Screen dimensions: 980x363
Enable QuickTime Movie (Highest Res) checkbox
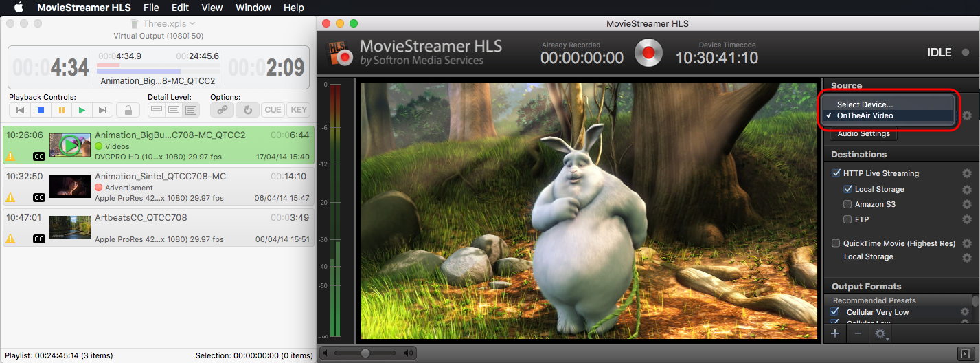click(836, 243)
